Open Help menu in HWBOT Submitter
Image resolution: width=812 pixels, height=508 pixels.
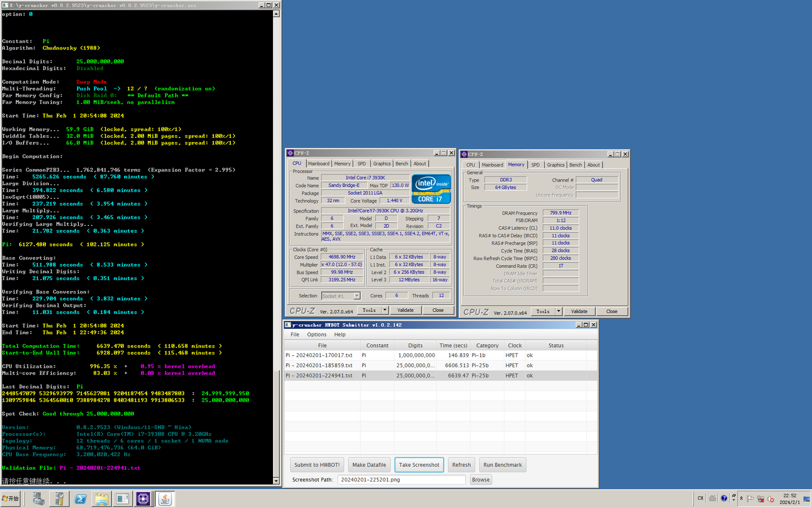tap(340, 334)
